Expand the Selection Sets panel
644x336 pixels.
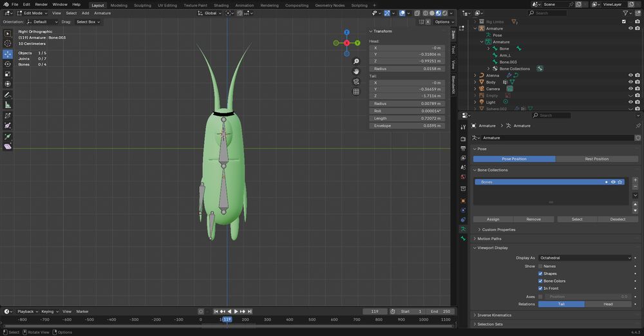(489, 324)
